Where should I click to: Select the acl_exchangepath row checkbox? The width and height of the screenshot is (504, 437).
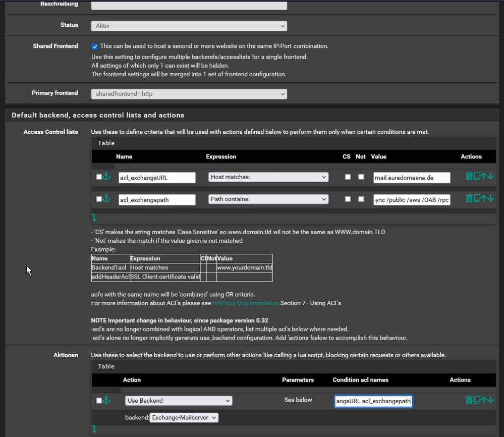(99, 199)
